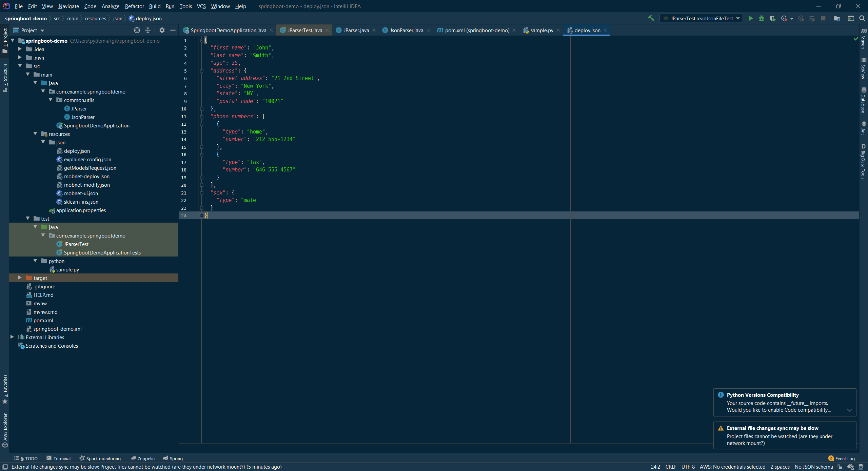
Task: Build project with the hammer icon
Action: (x=651, y=19)
